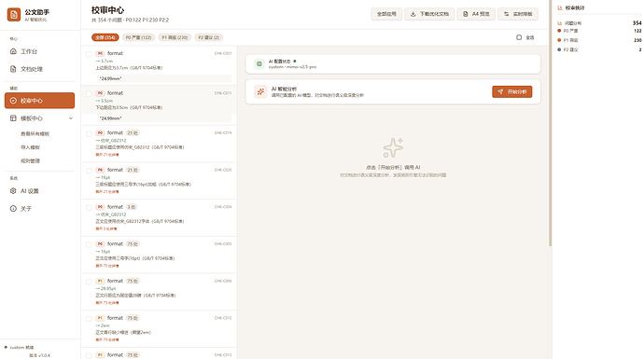Open 工作台 via its home icon
This screenshot has height=359, width=644.
pyautogui.click(x=13, y=51)
